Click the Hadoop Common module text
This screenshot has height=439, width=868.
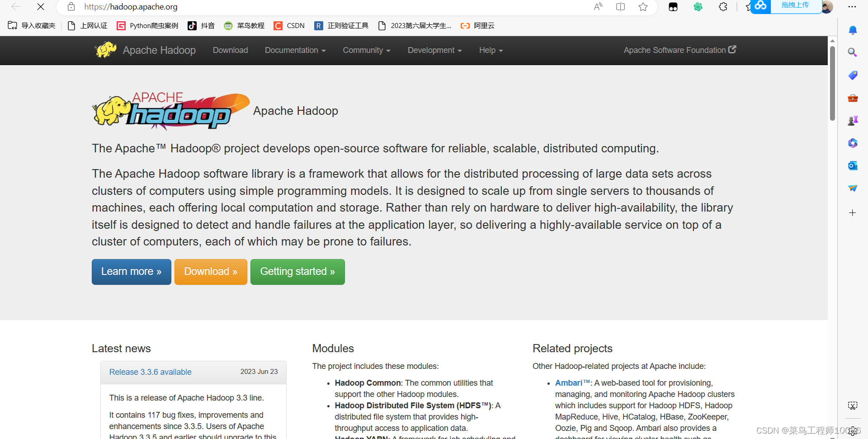coord(368,383)
